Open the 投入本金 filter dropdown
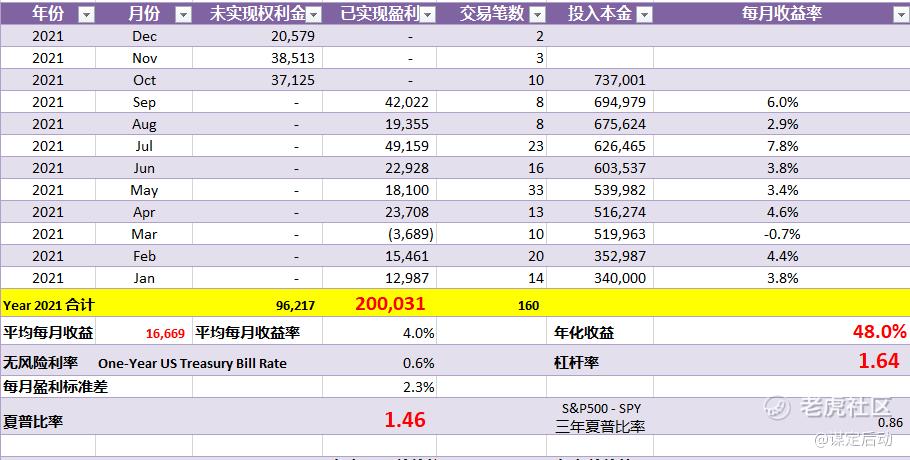The height and width of the screenshot is (460, 910). click(x=644, y=15)
